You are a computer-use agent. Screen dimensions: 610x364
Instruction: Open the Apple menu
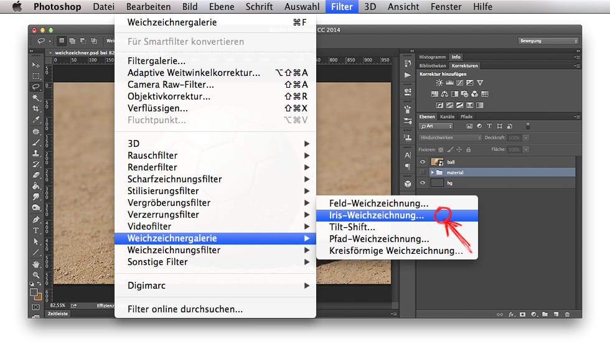point(17,7)
